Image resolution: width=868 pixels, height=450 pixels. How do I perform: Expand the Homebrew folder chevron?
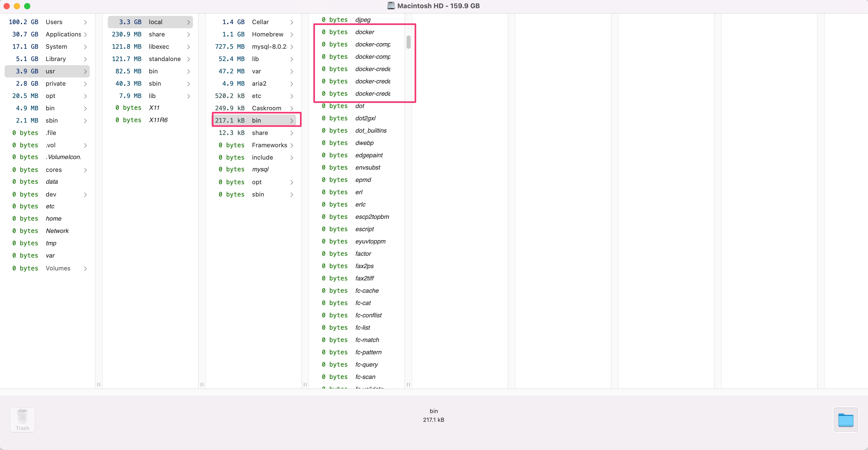click(292, 34)
